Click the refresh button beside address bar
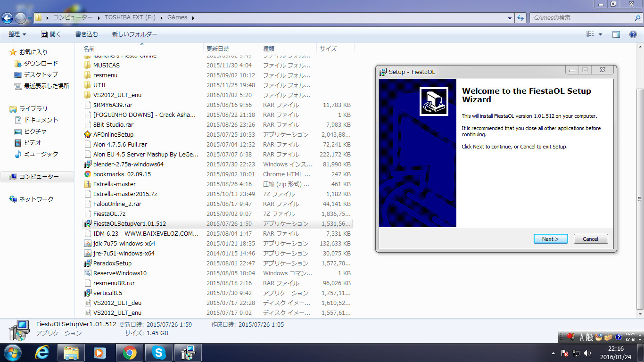The image size is (644, 362). tap(520, 18)
